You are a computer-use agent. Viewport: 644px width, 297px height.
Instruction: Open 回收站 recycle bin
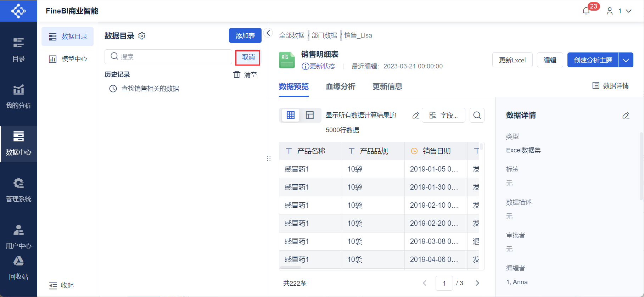(18, 268)
